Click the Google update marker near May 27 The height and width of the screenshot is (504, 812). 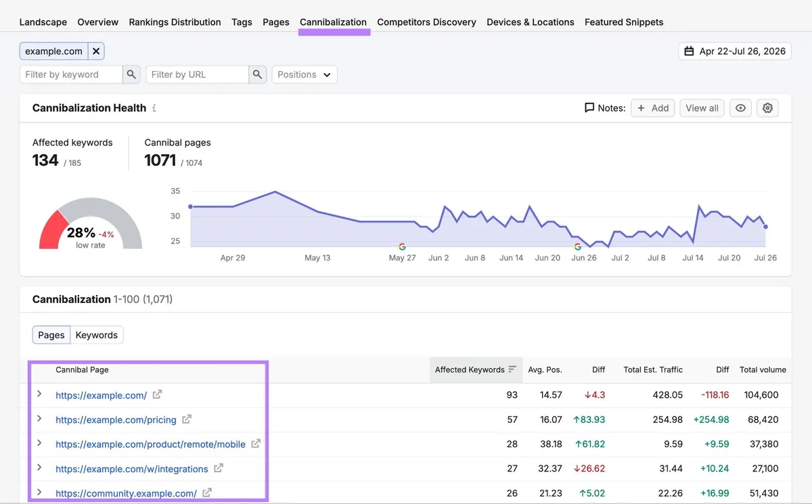tap(402, 247)
